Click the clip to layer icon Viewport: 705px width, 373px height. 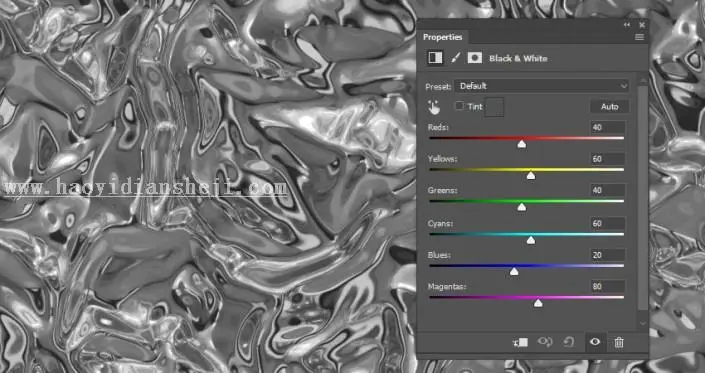click(x=521, y=342)
